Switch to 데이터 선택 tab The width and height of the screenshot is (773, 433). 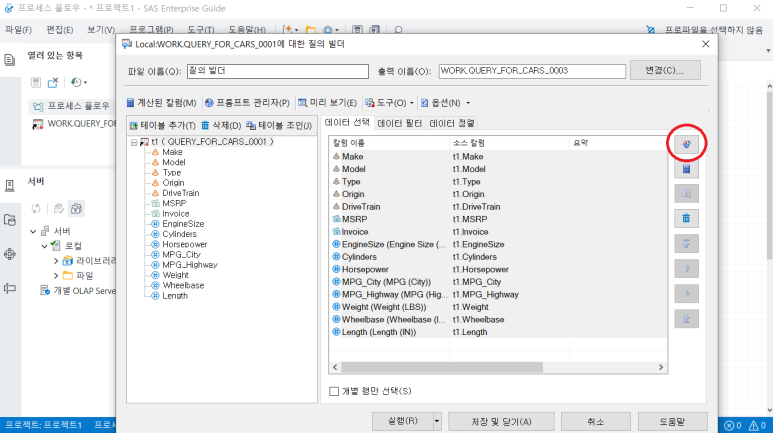coord(347,122)
